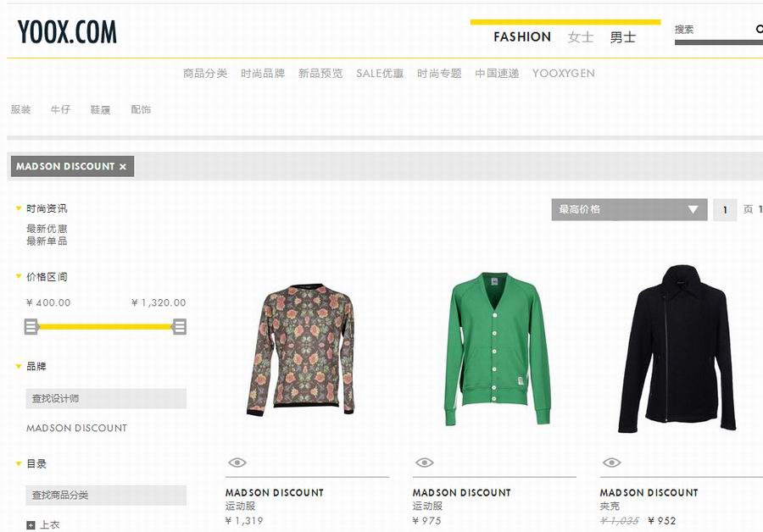Switch to the 女士 tab

581,37
